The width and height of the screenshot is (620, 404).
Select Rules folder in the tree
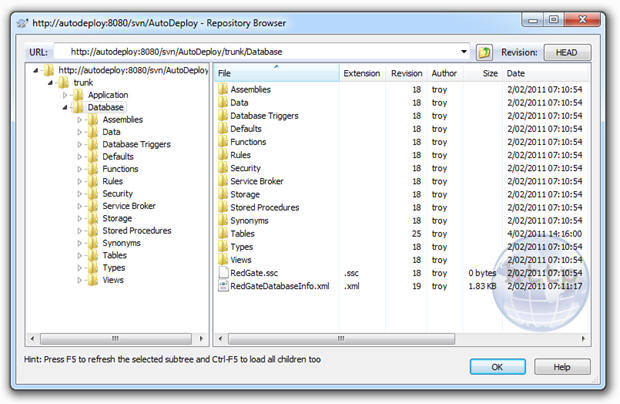coord(113,181)
